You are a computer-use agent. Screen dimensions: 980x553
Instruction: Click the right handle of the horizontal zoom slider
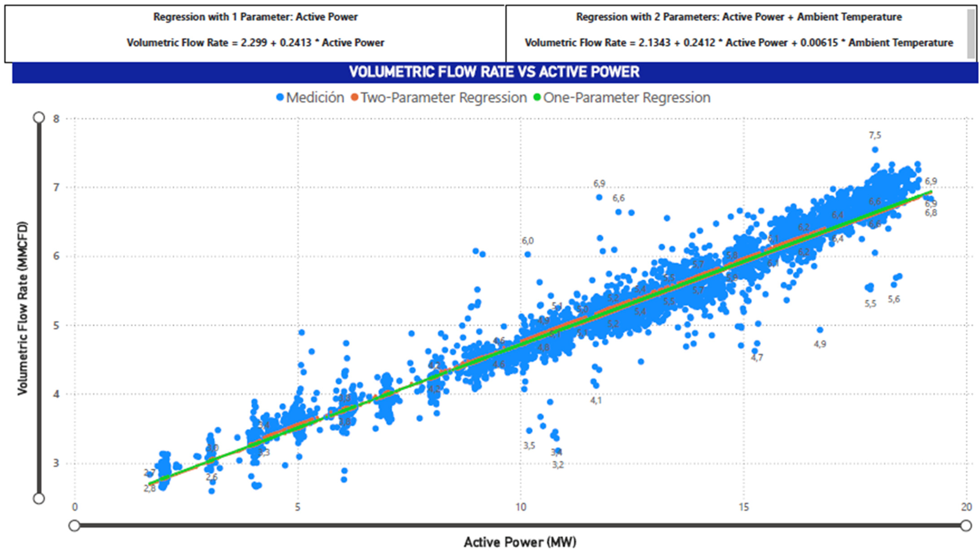(x=966, y=525)
